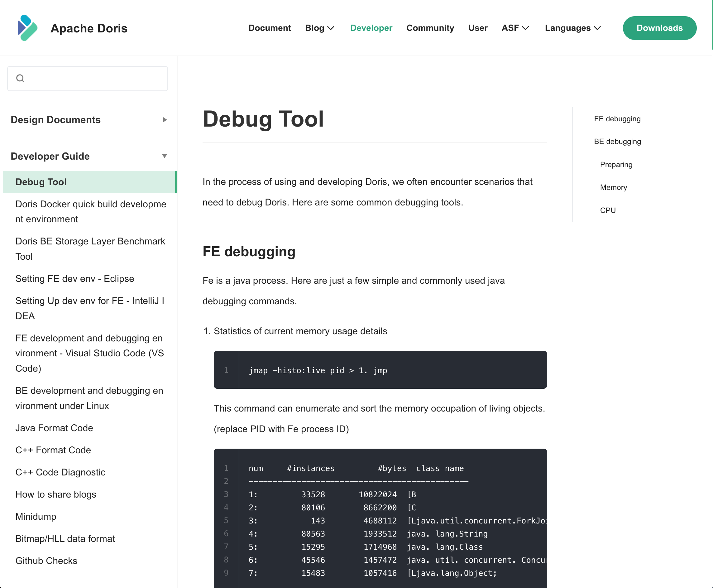Jump to FE debugging in table of contents
Viewport: 713px width, 588px height.
point(617,119)
